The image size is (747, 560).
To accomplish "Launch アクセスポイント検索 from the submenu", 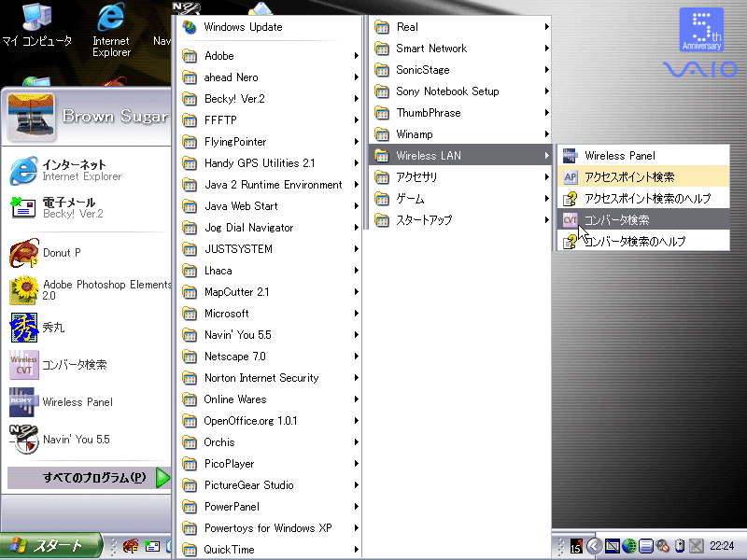I will [x=643, y=177].
